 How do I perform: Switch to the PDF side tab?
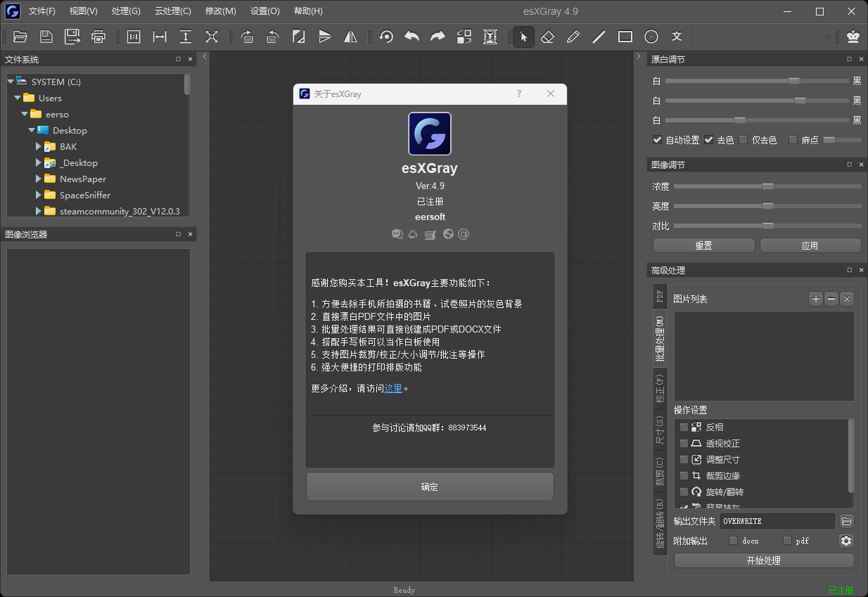tap(660, 295)
